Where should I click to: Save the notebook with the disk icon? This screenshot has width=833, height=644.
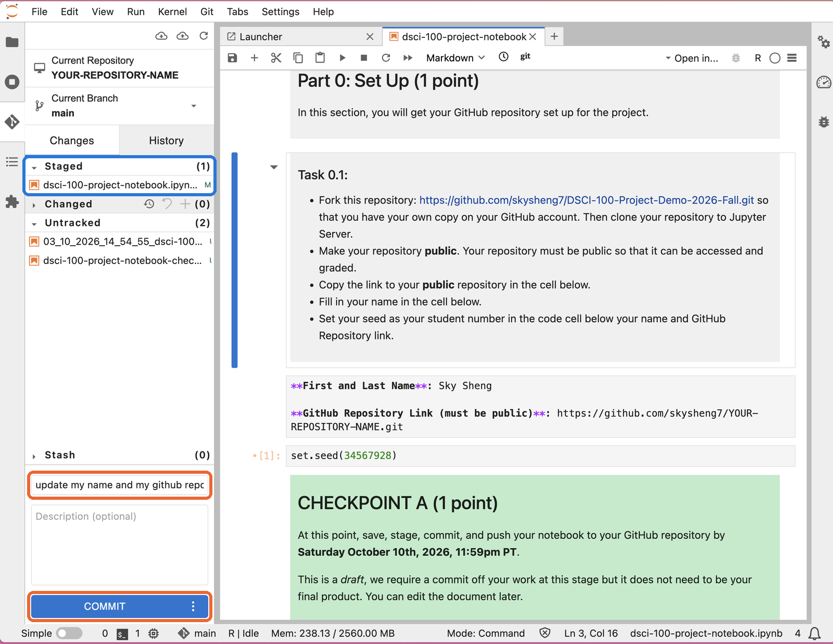click(232, 58)
